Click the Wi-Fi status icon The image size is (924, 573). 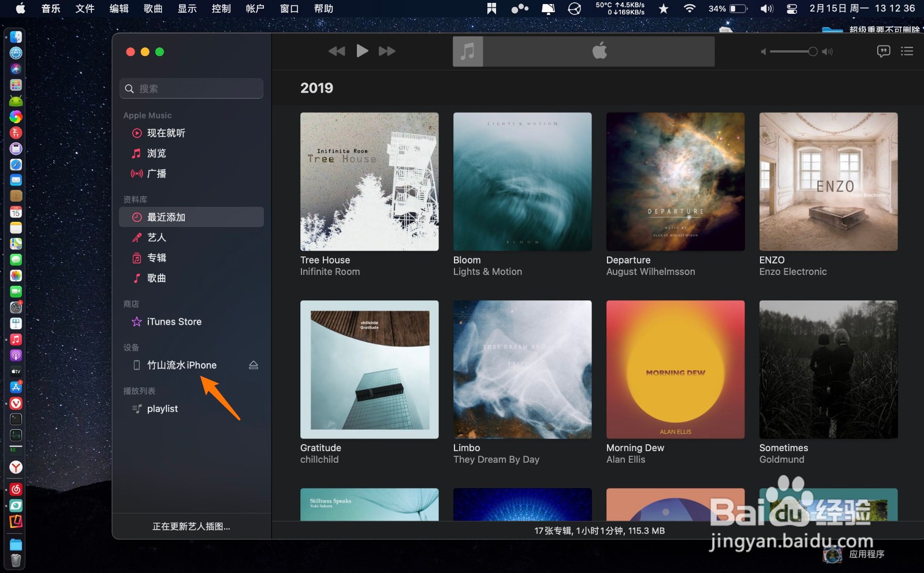tap(690, 9)
